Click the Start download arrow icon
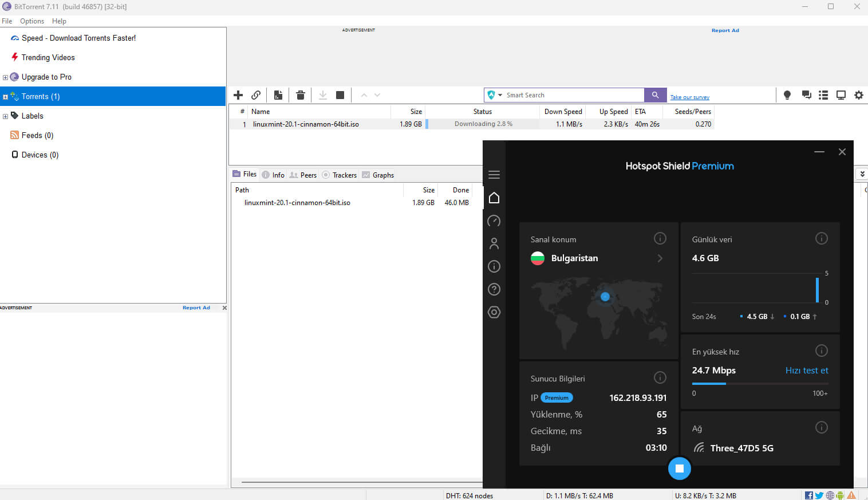The height and width of the screenshot is (500, 868). point(323,95)
